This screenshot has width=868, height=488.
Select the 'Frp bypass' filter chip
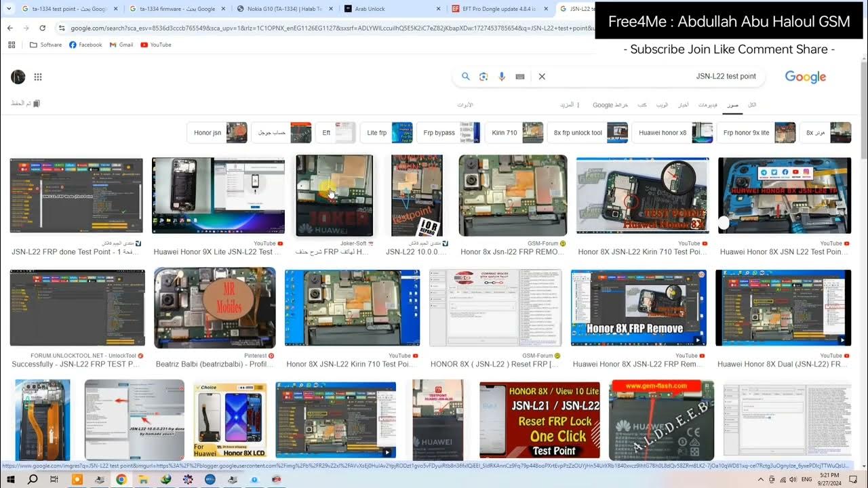(x=448, y=133)
